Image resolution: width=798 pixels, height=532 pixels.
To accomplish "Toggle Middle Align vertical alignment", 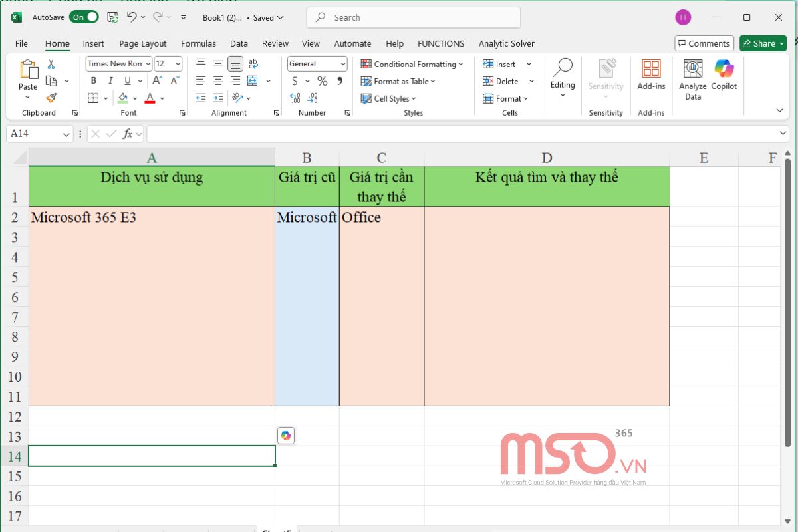I will [218, 64].
